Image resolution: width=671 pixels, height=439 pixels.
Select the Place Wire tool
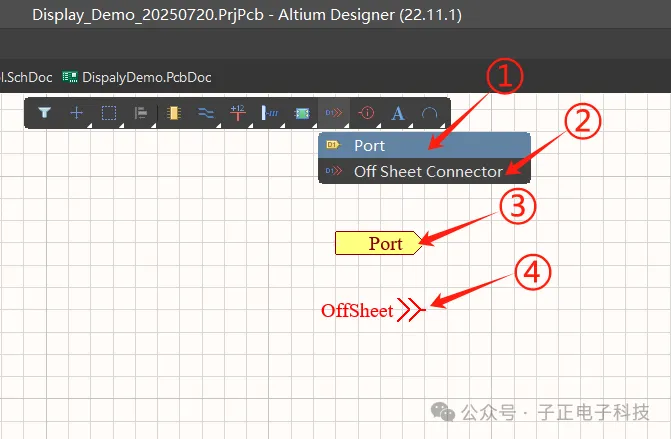coord(205,113)
